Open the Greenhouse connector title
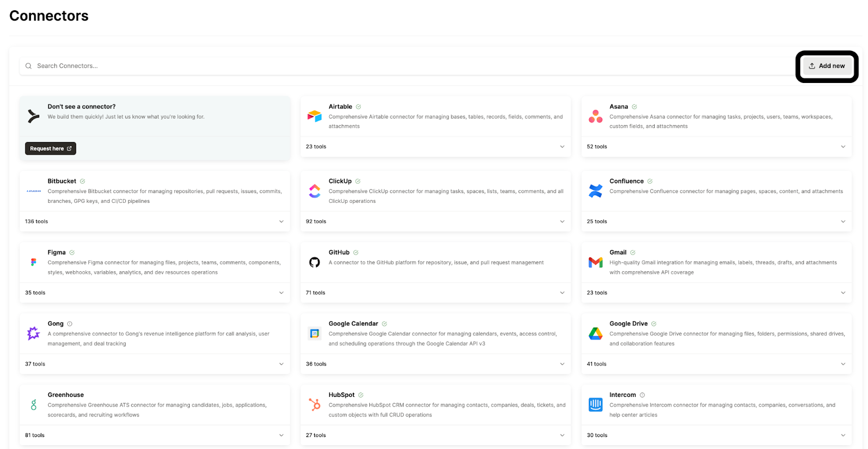 tap(66, 395)
